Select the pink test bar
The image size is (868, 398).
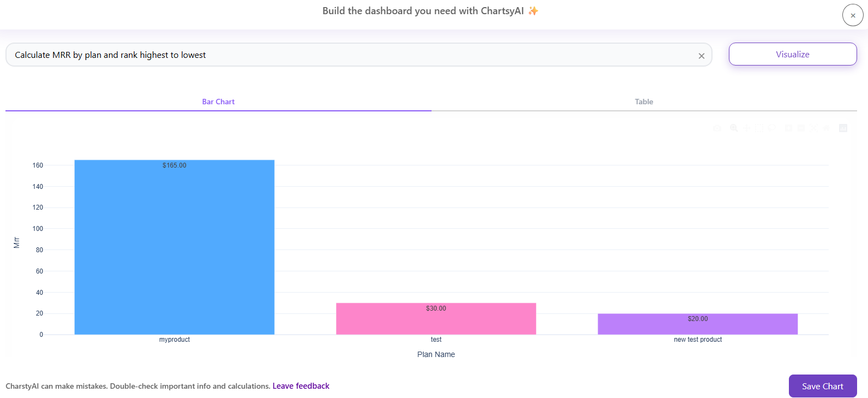click(436, 318)
